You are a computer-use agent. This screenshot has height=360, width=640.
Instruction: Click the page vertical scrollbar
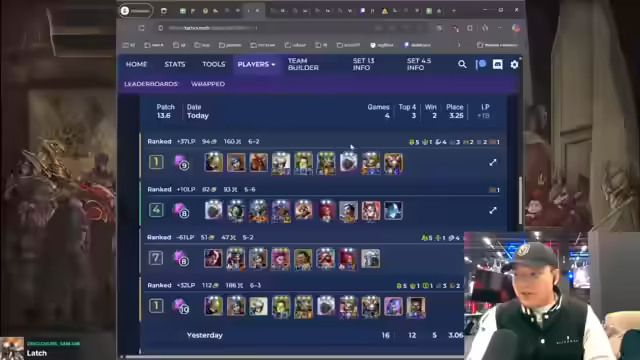(x=520, y=200)
